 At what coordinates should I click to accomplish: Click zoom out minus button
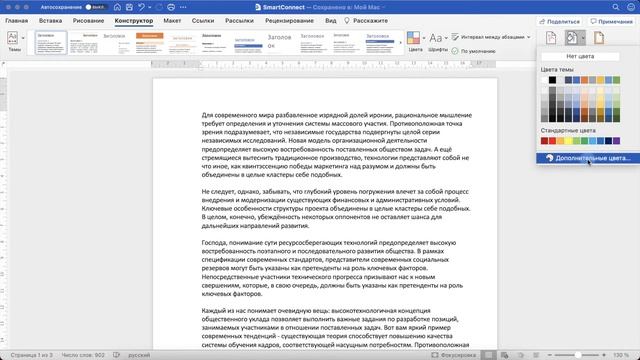(550, 355)
